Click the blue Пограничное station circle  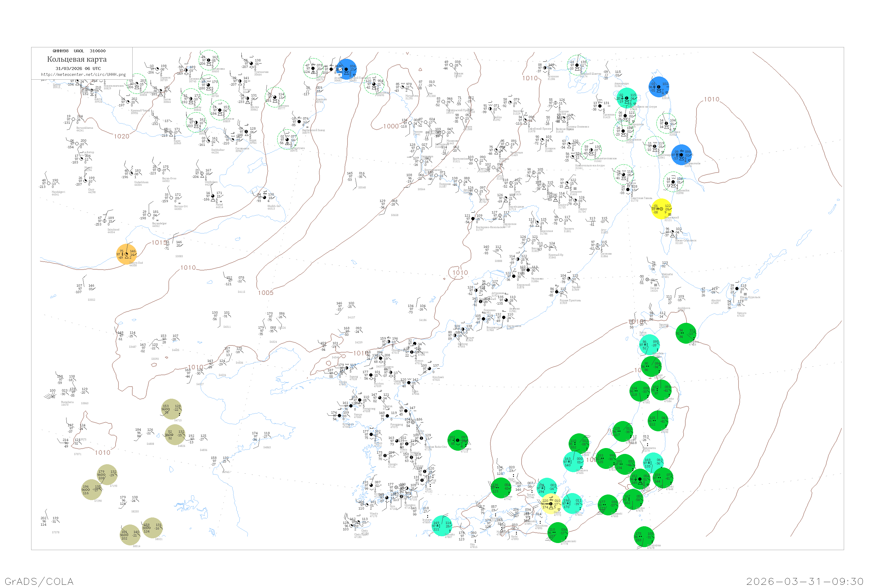pyautogui.click(x=681, y=155)
